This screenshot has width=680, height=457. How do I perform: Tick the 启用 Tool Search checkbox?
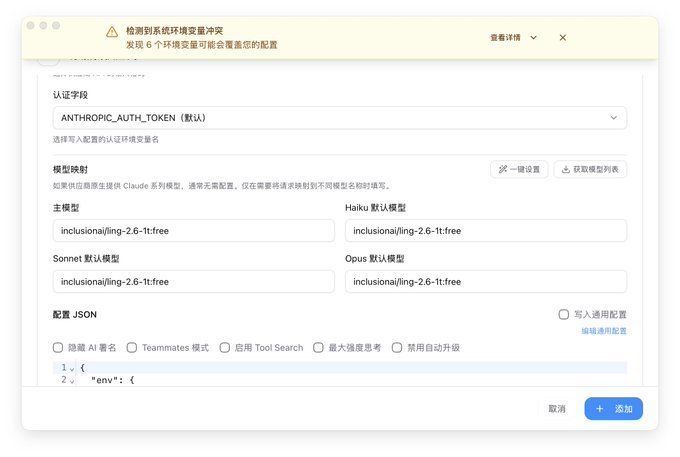[225, 348]
